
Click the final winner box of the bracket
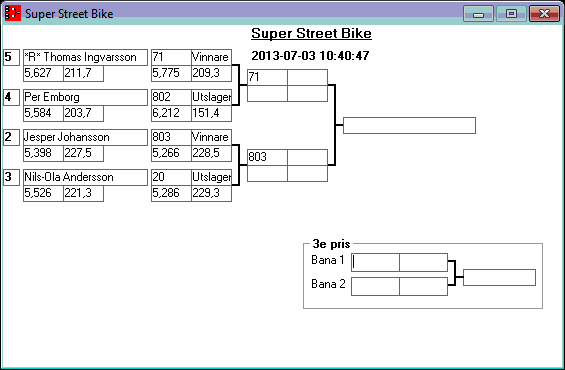409,125
